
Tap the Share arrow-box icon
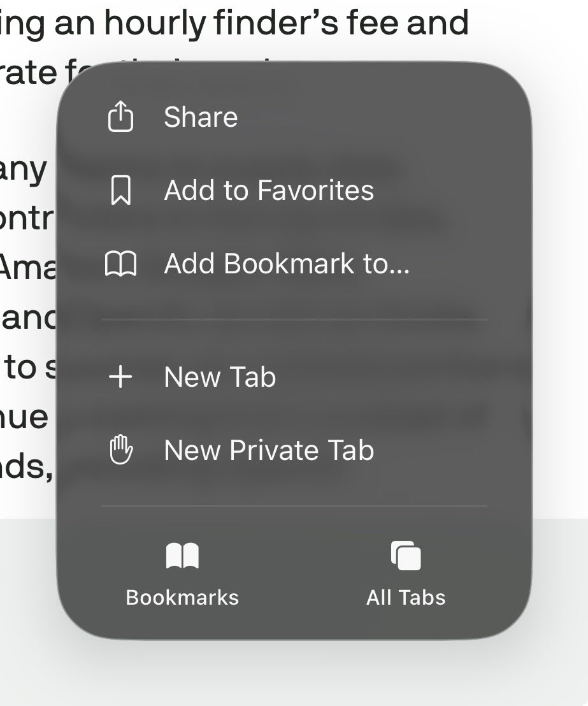120,116
